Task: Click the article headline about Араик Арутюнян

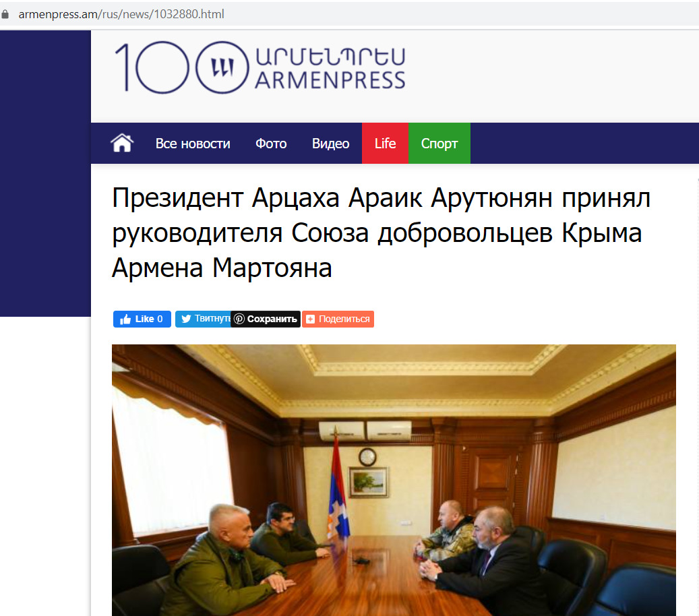Action: (381, 233)
